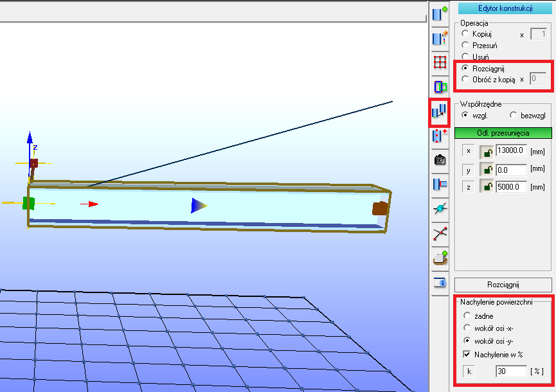Screen dimensions: 556x392
Task: Click the camera snapshot icon
Action: coord(440,160)
